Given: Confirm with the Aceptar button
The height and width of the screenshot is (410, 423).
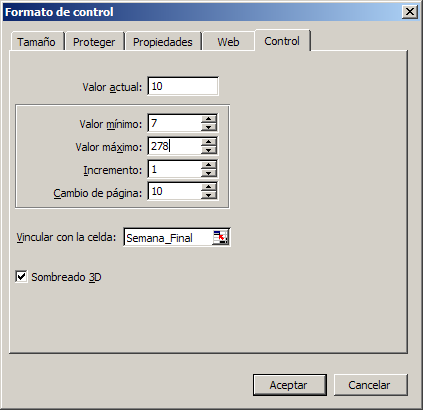Looking at the screenshot, I should [289, 385].
